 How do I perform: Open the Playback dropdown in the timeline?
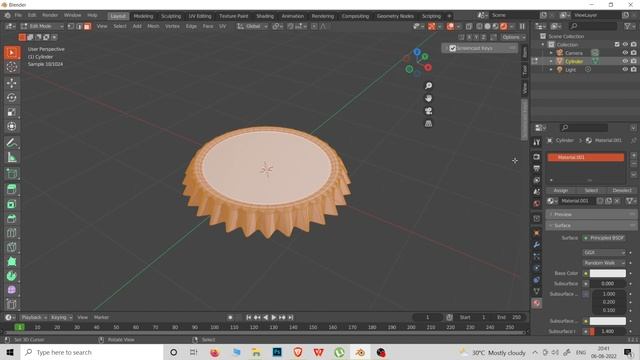pyautogui.click(x=33, y=317)
